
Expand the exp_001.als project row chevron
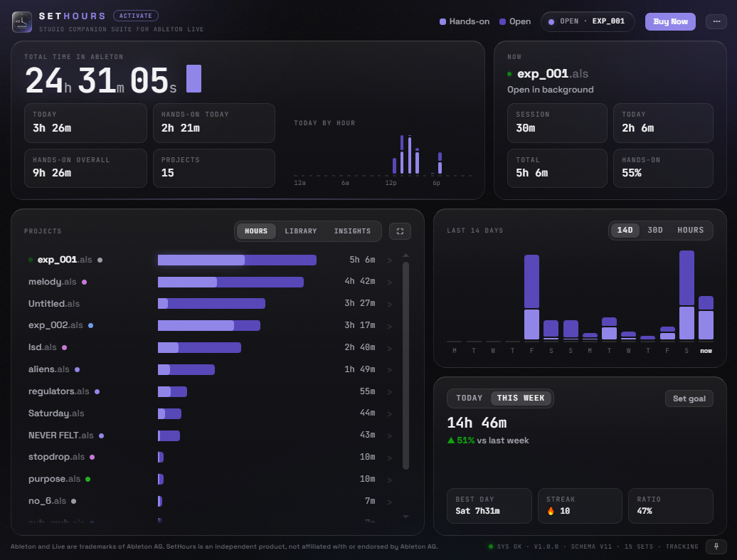(389, 260)
